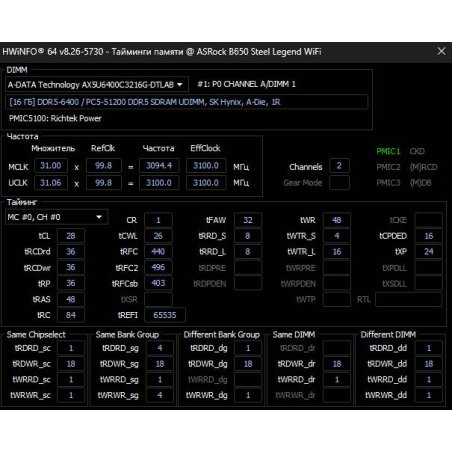
Task: Click the tCWL value 26
Action: (x=158, y=236)
